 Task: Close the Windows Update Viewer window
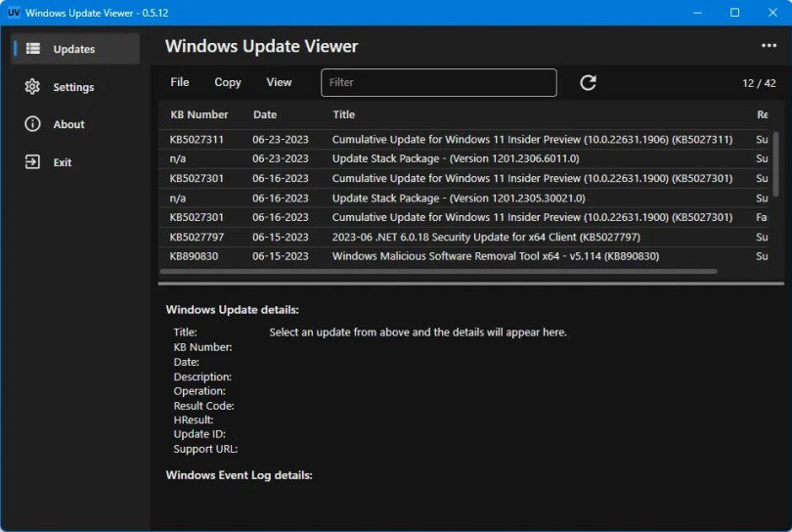pyautogui.click(x=772, y=13)
